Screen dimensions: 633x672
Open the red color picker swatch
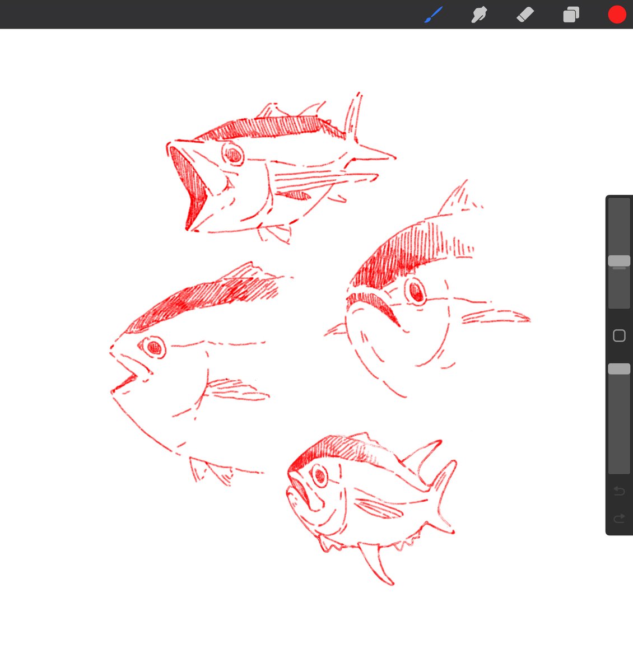coord(617,15)
